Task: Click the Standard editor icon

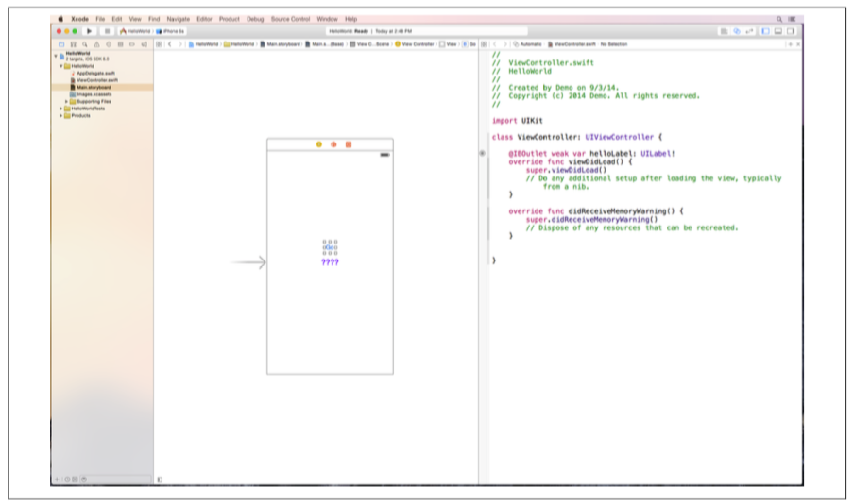Action: [x=725, y=31]
